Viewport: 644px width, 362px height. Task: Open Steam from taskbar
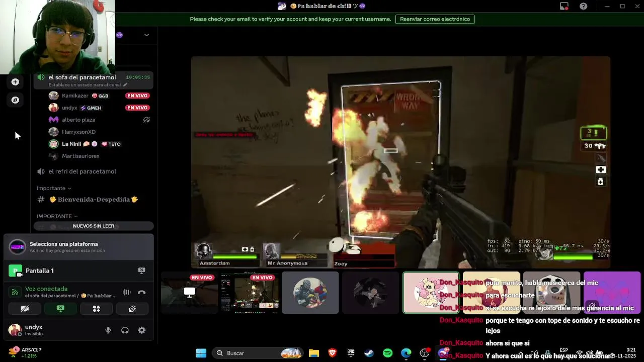click(369, 353)
